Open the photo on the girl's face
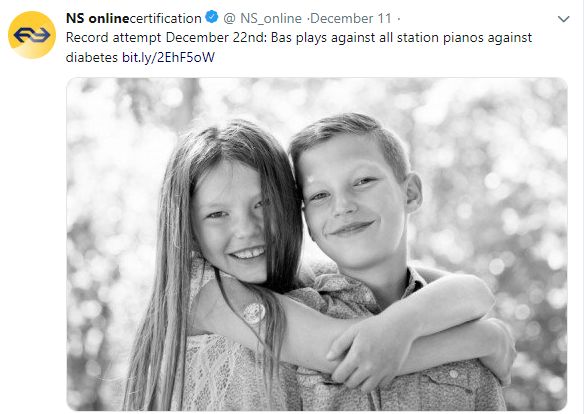The image size is (584, 414). click(231, 220)
